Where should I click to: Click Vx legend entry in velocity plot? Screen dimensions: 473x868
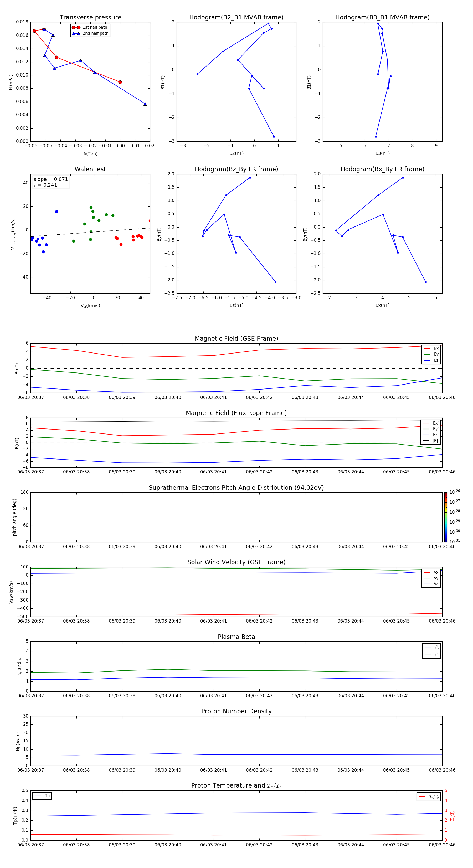(x=431, y=572)
